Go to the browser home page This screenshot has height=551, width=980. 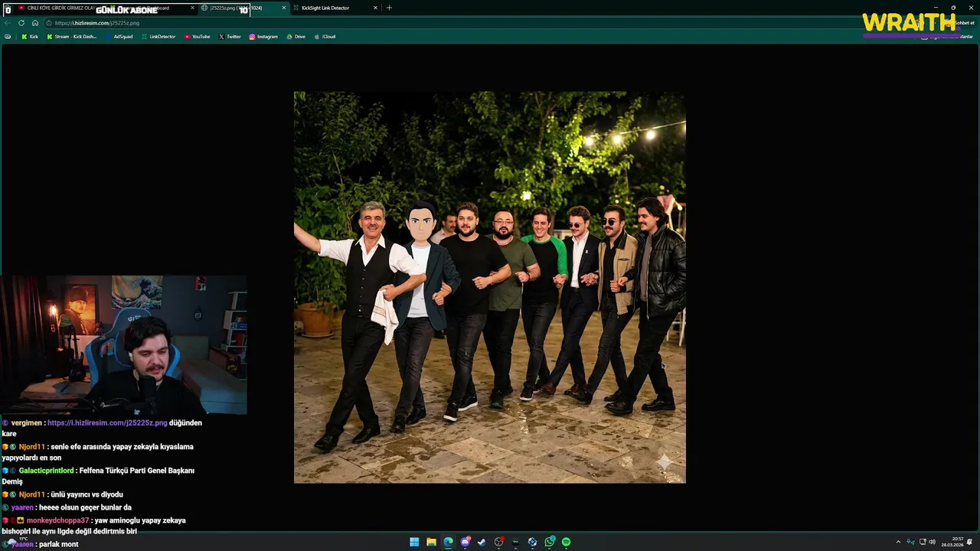coord(34,23)
